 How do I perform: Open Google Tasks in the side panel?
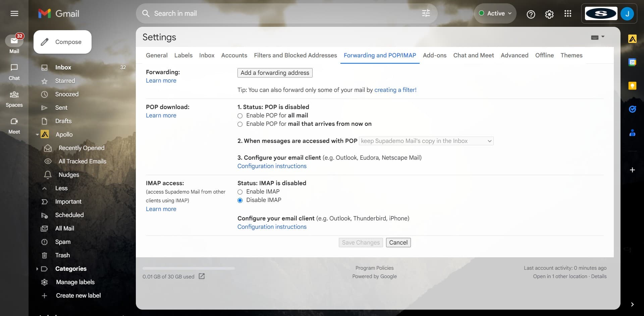pos(633,109)
